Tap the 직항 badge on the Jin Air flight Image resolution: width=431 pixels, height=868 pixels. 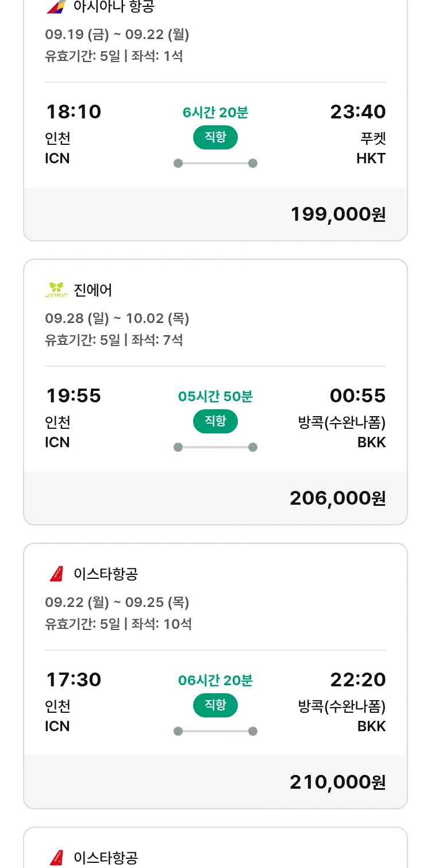[215, 421]
